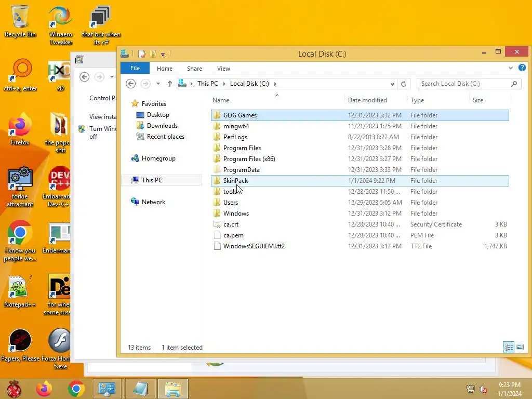The image size is (532, 399).
Task: Go back in the Control Panel window
Action: click(x=85, y=77)
